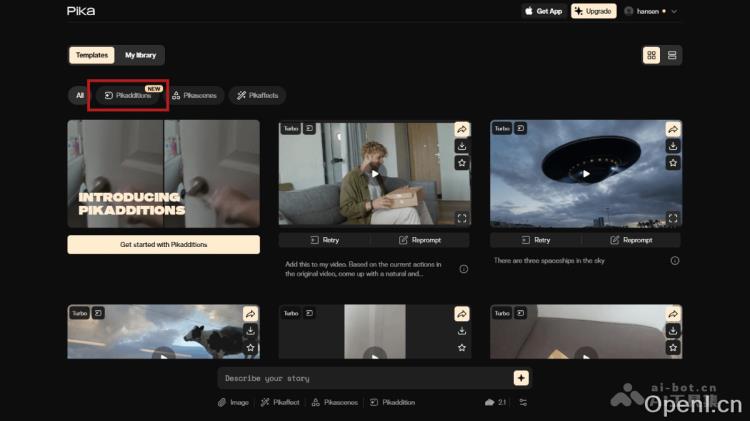This screenshot has width=750, height=421.
Task: Click the info icon under UFO video
Action: pos(674,261)
